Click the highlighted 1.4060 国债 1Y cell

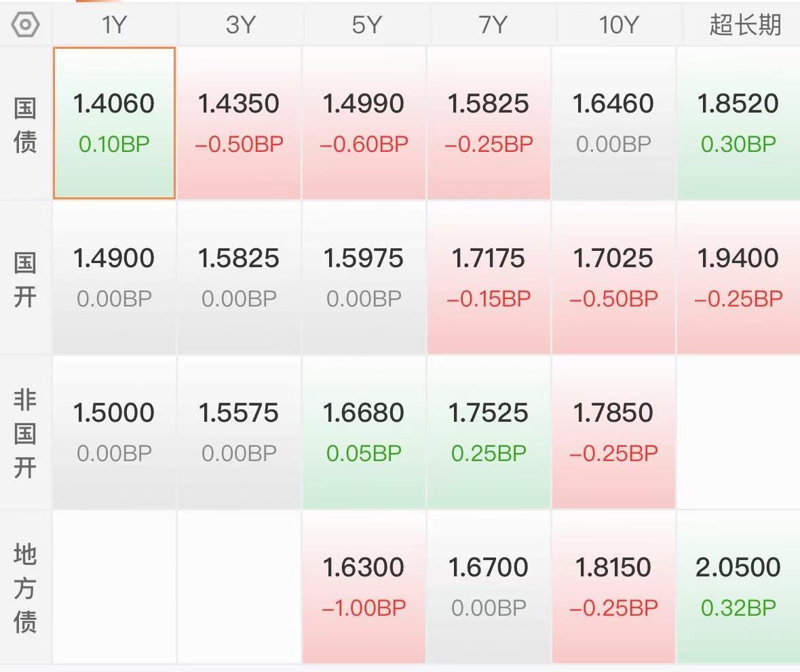click(114, 123)
